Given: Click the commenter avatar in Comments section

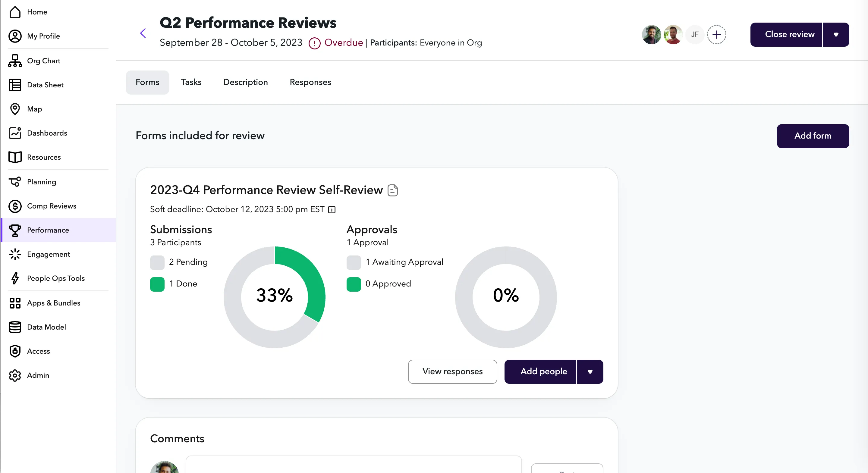Looking at the screenshot, I should point(165,467).
